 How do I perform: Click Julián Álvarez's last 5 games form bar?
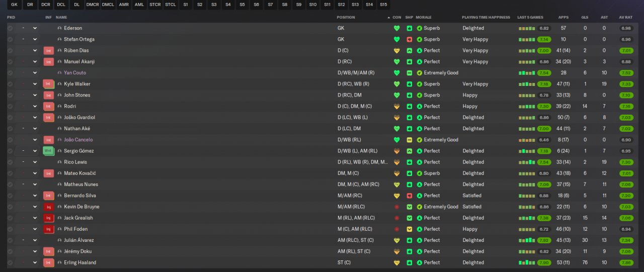click(x=527, y=240)
